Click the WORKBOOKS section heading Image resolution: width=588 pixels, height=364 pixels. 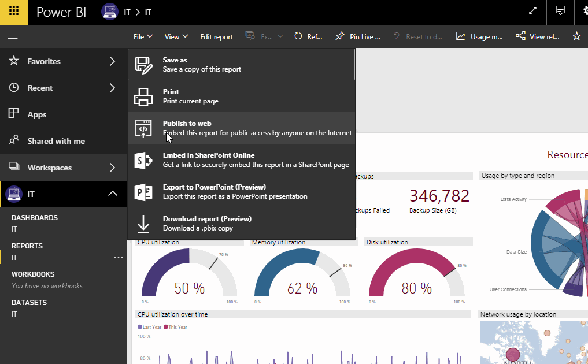point(33,274)
